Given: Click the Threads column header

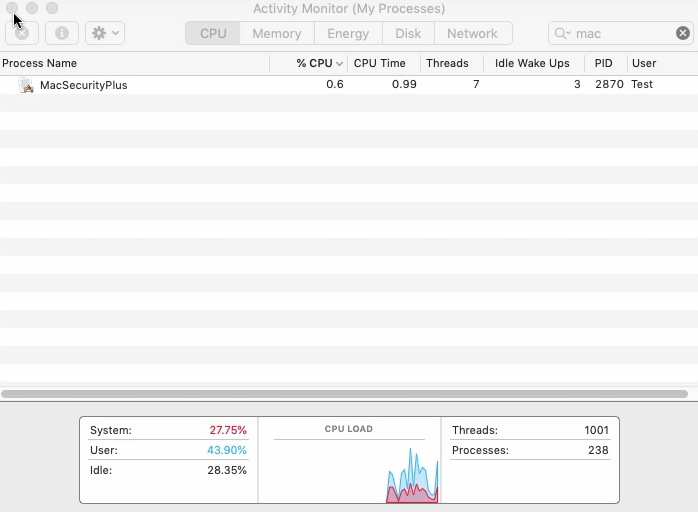Looking at the screenshot, I should pyautogui.click(x=447, y=63).
